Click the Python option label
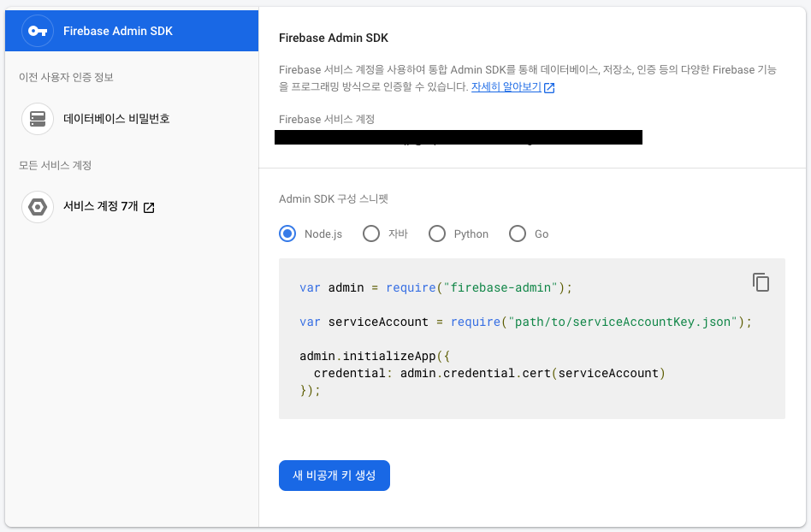The height and width of the screenshot is (532, 811). [x=471, y=234]
